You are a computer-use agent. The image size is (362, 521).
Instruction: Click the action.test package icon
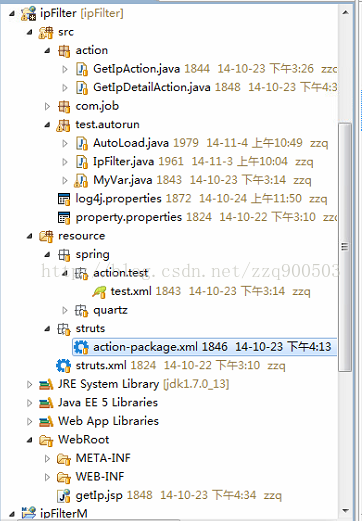[x=81, y=274]
